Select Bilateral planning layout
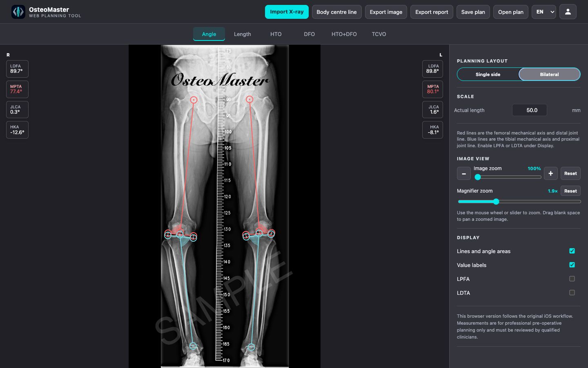 tap(549, 74)
